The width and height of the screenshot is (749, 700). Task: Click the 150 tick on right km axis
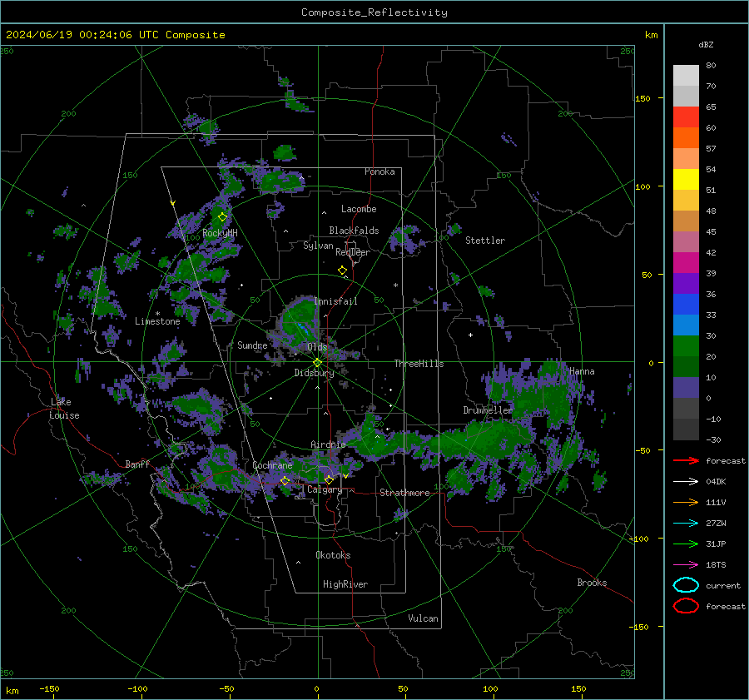[x=642, y=98]
